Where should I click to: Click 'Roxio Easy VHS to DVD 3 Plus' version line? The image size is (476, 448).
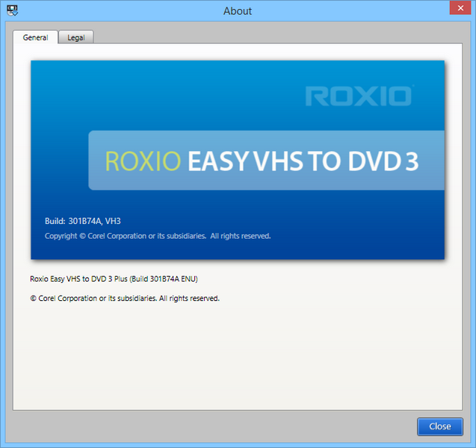(x=114, y=279)
